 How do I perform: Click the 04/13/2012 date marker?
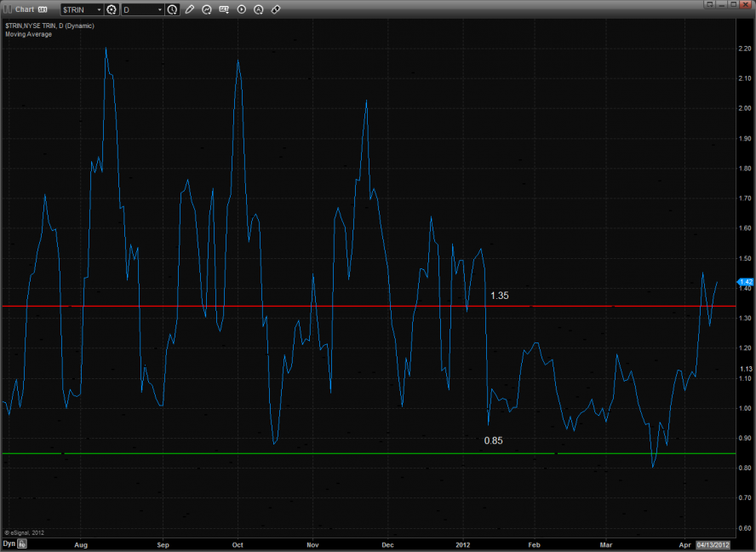coord(712,543)
